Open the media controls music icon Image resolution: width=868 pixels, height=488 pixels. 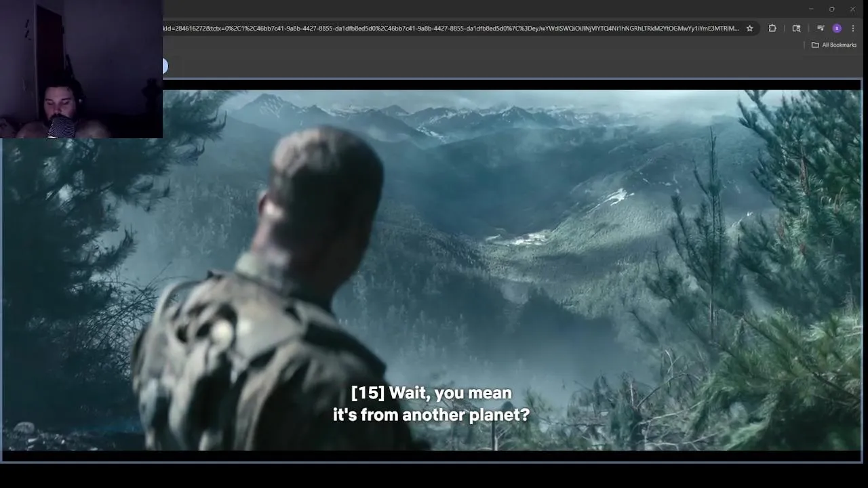tap(821, 28)
